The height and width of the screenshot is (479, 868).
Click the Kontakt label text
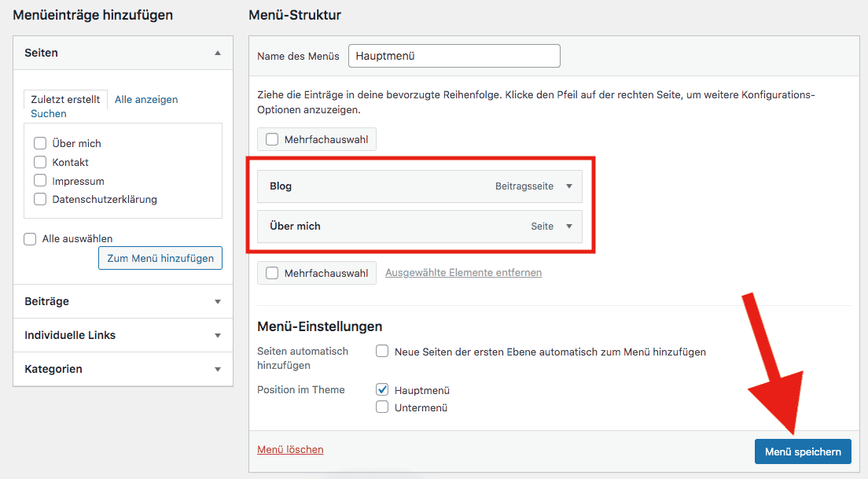point(70,162)
